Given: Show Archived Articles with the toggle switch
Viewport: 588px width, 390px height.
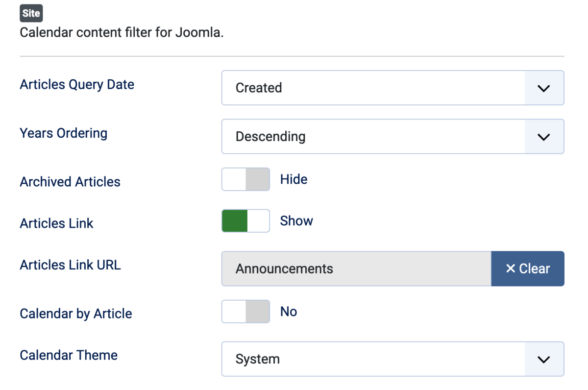Looking at the screenshot, I should click(245, 179).
